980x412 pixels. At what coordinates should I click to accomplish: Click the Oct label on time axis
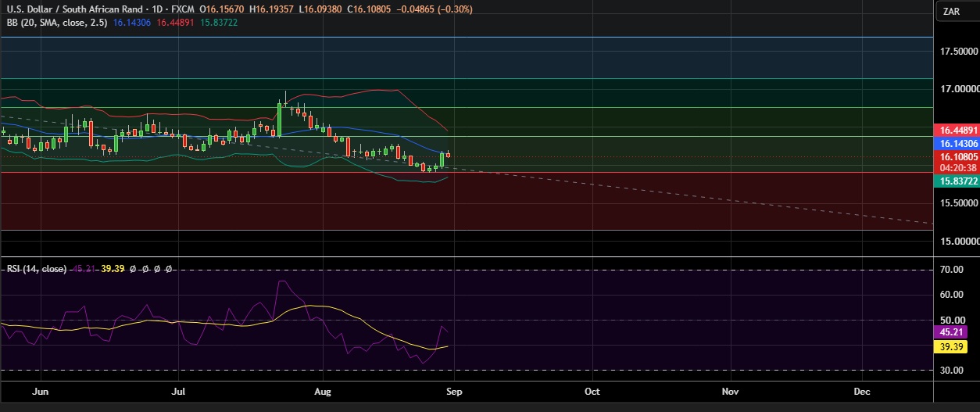coord(592,390)
